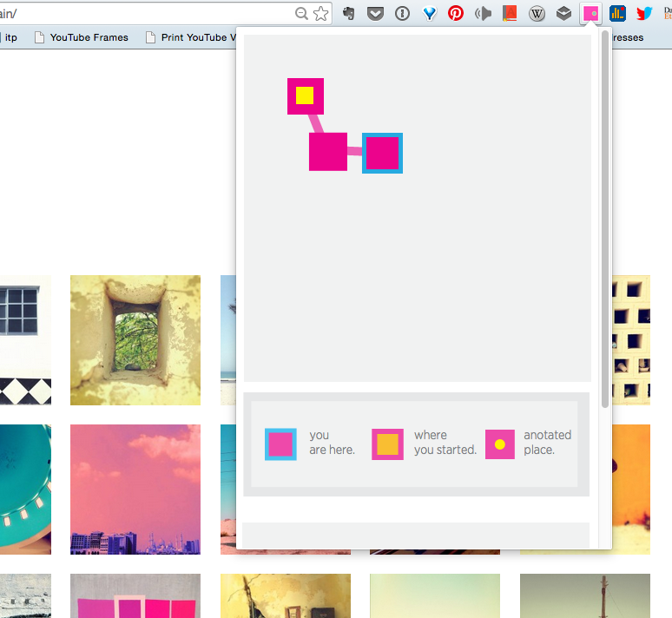Open the Print YouTube bookmark
The height and width of the screenshot is (618, 672).
191,37
